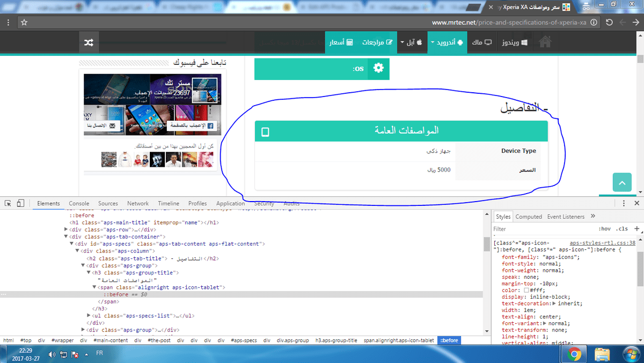The image size is (644, 363).
Task: Expand the aps-row div node
Action: click(66, 229)
